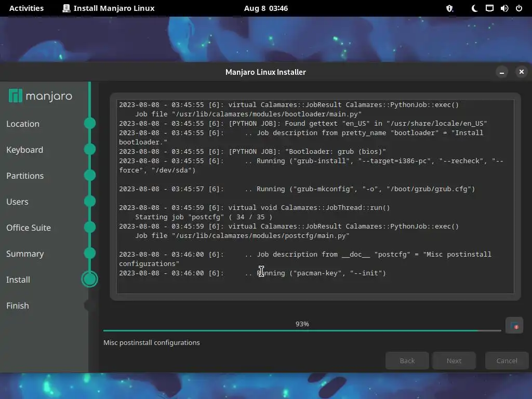
Task: Go to the Location step
Action: [x=23, y=124]
